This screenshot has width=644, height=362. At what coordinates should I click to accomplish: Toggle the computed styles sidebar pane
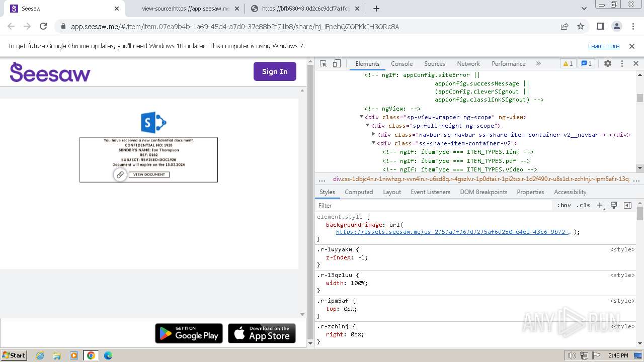[627, 205]
